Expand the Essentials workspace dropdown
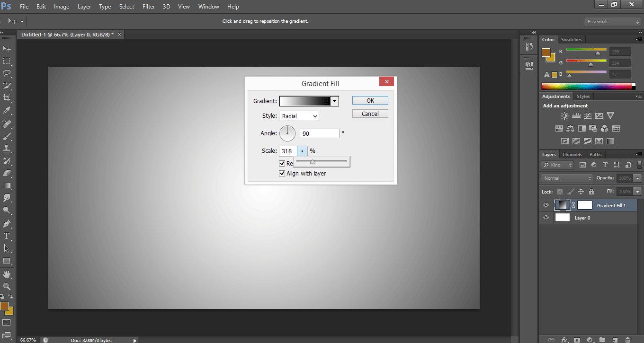644x343 pixels. point(612,22)
